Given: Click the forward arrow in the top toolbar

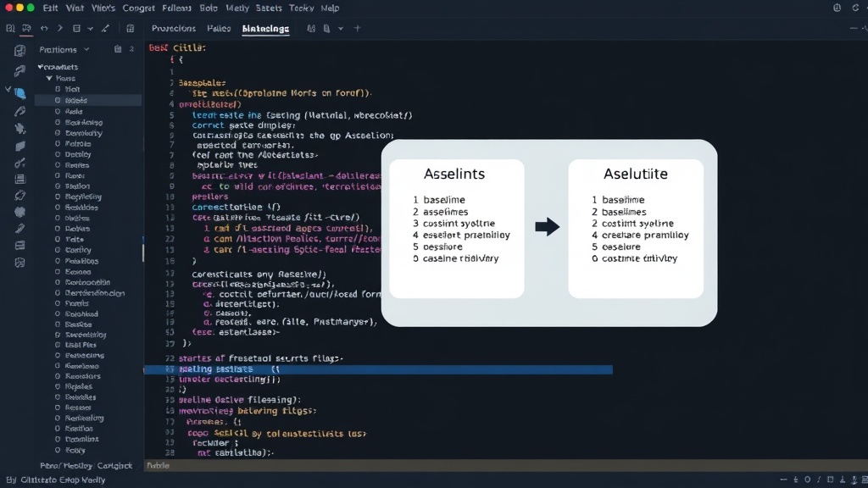Looking at the screenshot, I should click(x=59, y=28).
